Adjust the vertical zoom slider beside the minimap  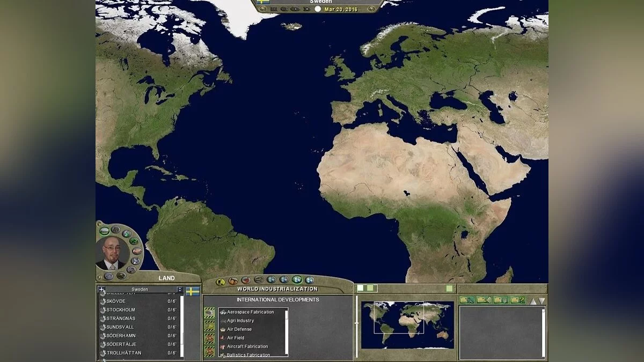click(x=357, y=323)
